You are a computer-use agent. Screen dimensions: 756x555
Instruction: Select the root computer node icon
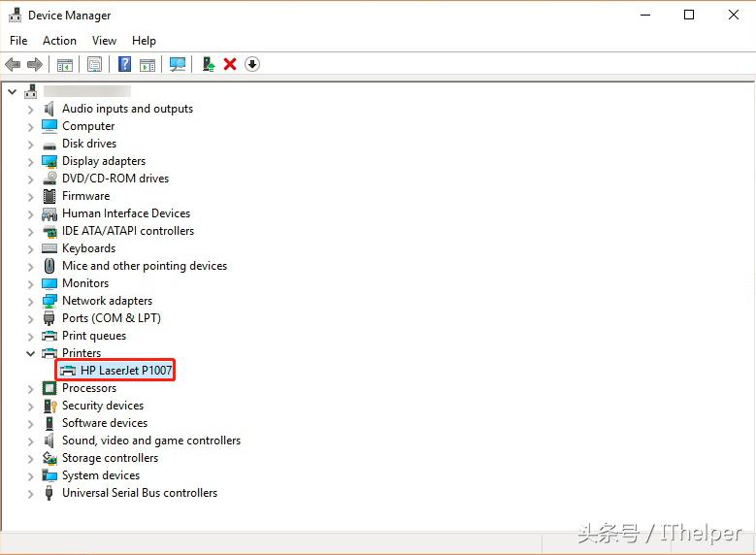[x=31, y=91]
